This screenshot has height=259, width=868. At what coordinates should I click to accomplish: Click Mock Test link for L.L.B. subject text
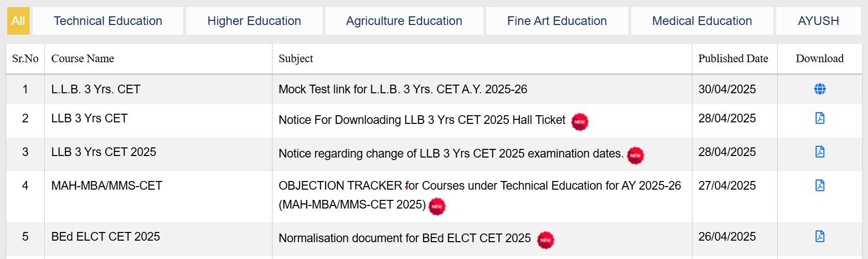pos(403,89)
